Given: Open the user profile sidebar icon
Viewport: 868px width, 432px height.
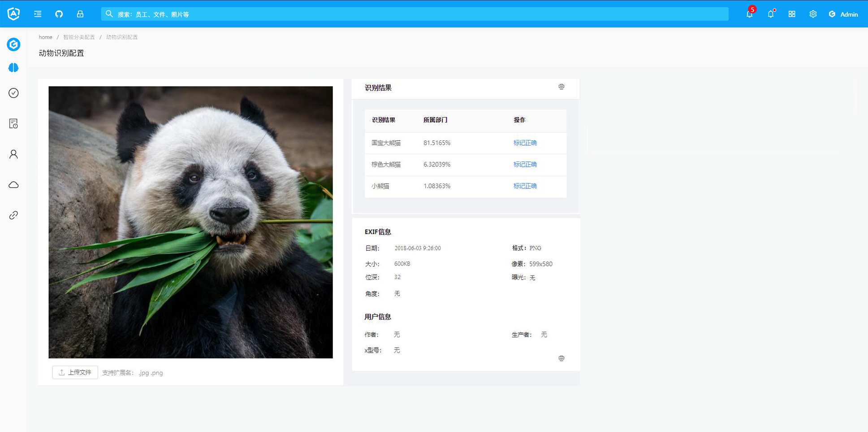Looking at the screenshot, I should click(x=13, y=154).
